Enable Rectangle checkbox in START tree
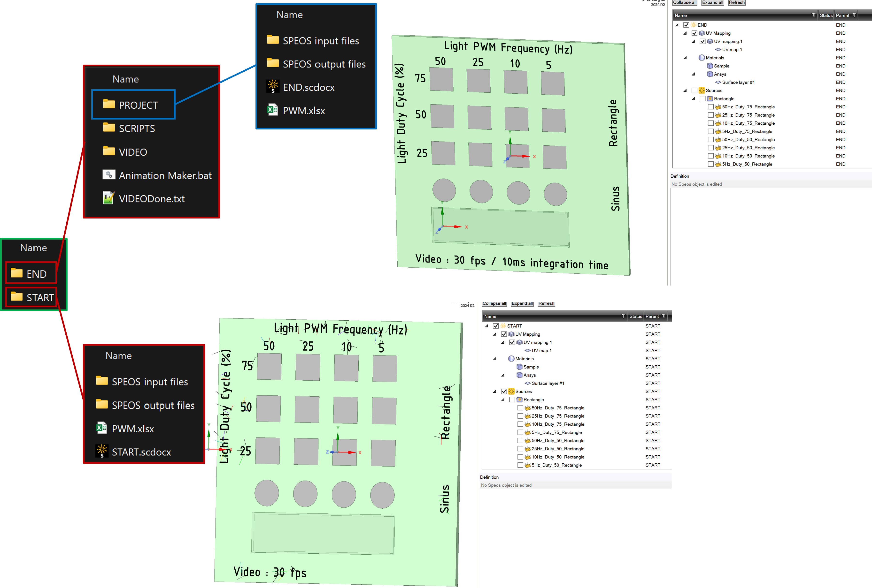 point(512,400)
